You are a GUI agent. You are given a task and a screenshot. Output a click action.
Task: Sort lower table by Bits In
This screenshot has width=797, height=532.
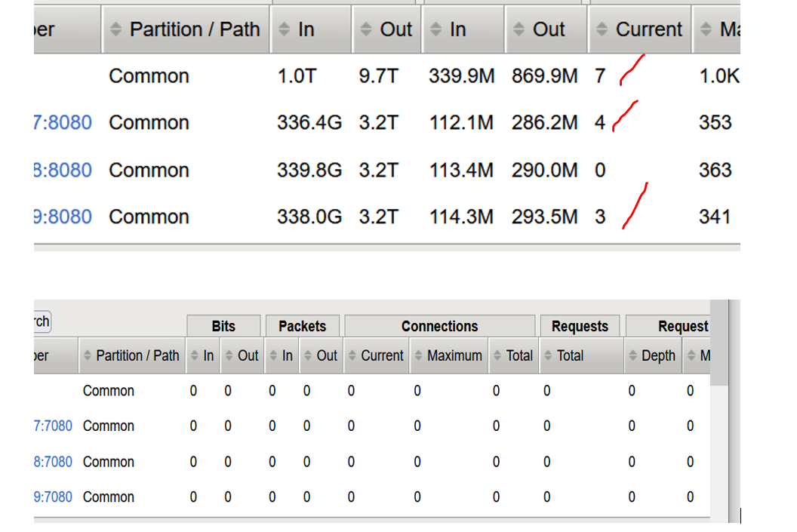203,355
